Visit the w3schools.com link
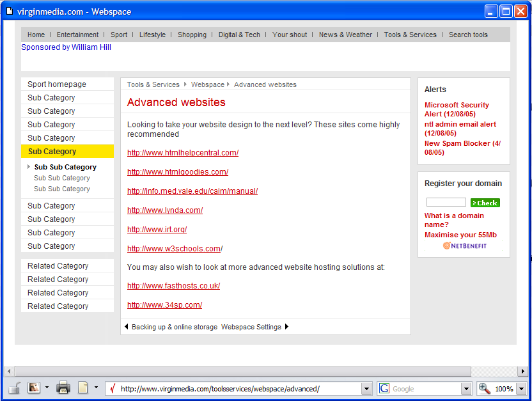This screenshot has height=401, width=532. (175, 249)
